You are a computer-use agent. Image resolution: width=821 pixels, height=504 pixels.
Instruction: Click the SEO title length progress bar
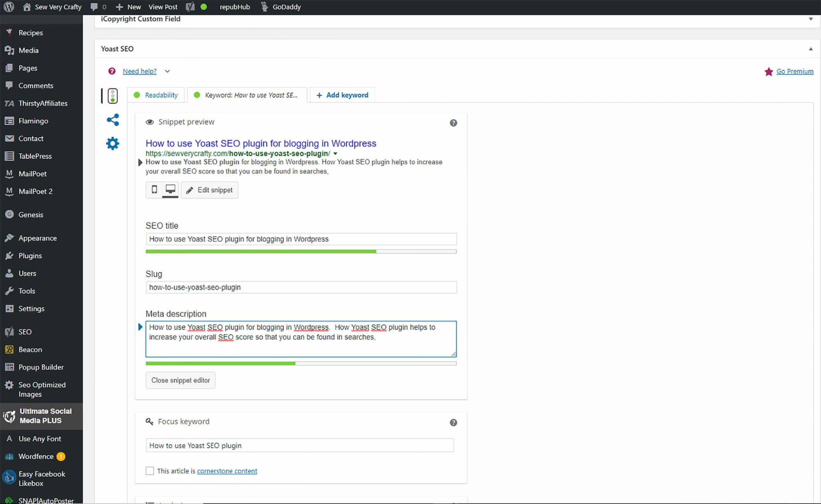click(301, 251)
